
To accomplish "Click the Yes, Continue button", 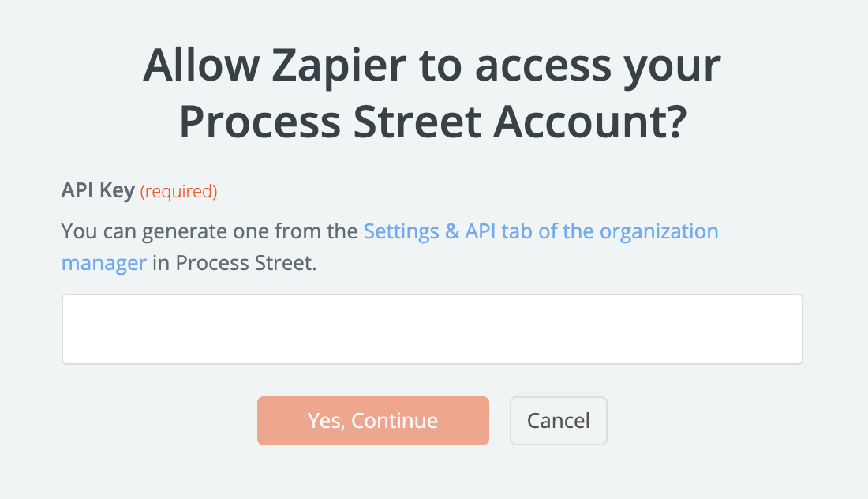I will pyautogui.click(x=372, y=421).
